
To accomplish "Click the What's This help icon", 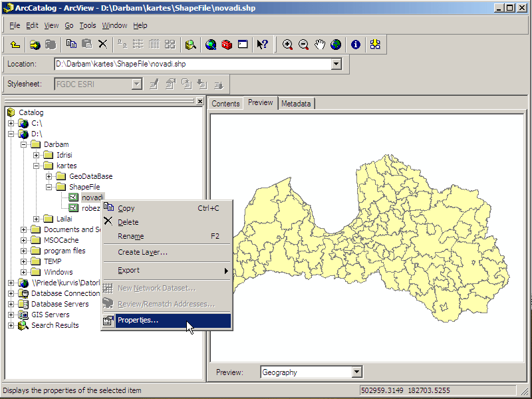I will pos(262,45).
